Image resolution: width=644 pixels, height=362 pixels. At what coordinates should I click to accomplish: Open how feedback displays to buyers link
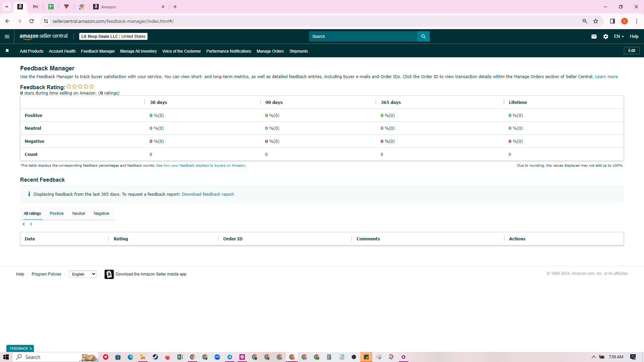(201, 166)
